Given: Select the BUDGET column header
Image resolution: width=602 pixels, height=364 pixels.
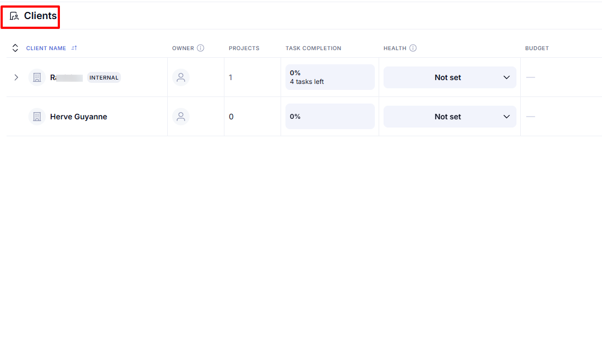Looking at the screenshot, I should coord(537,48).
